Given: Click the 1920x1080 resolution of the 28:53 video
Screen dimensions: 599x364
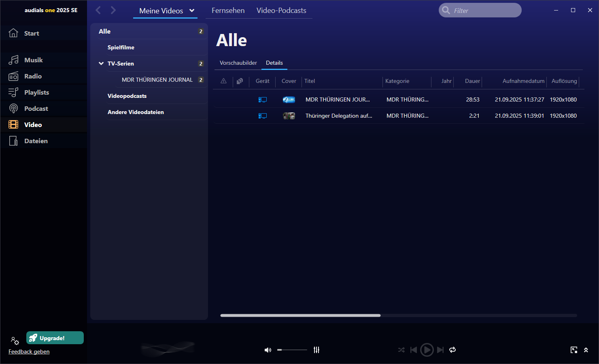Looking at the screenshot, I should pos(563,99).
